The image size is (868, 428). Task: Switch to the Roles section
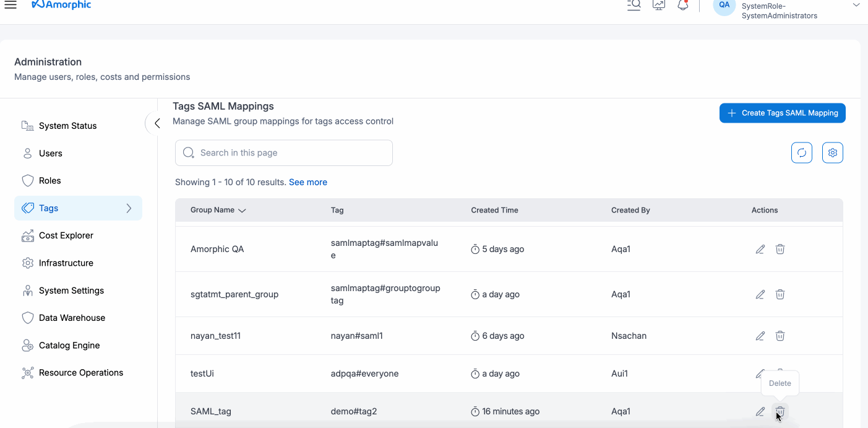click(x=49, y=180)
